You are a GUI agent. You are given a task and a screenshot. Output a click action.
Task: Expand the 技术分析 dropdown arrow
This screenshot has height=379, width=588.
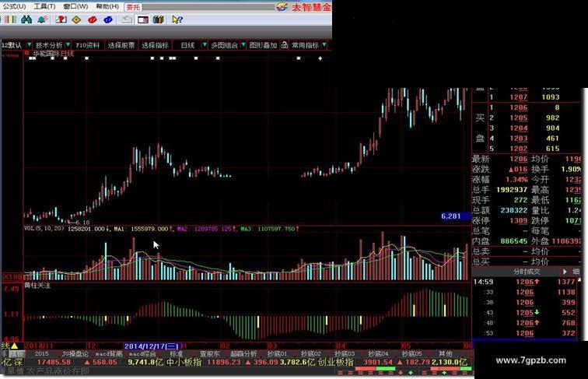coord(68,45)
